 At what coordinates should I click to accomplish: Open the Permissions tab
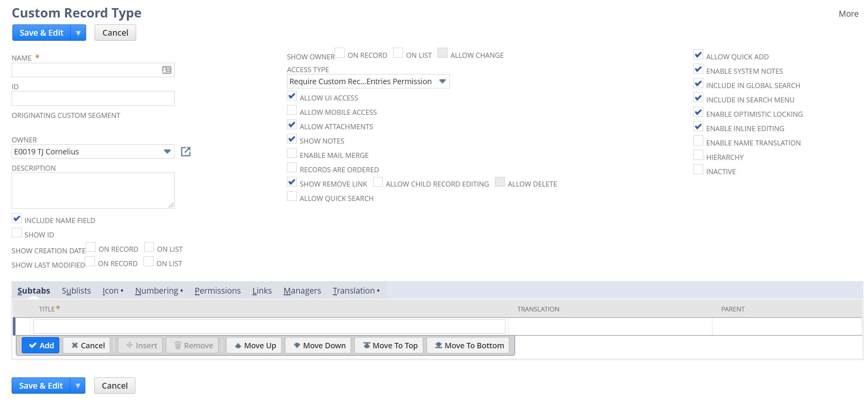[x=218, y=291]
